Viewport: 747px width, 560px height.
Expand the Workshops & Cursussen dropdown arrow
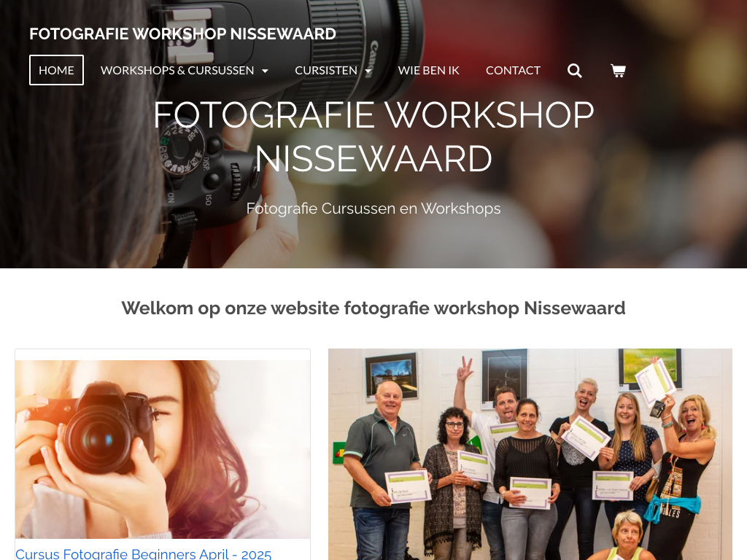(266, 71)
